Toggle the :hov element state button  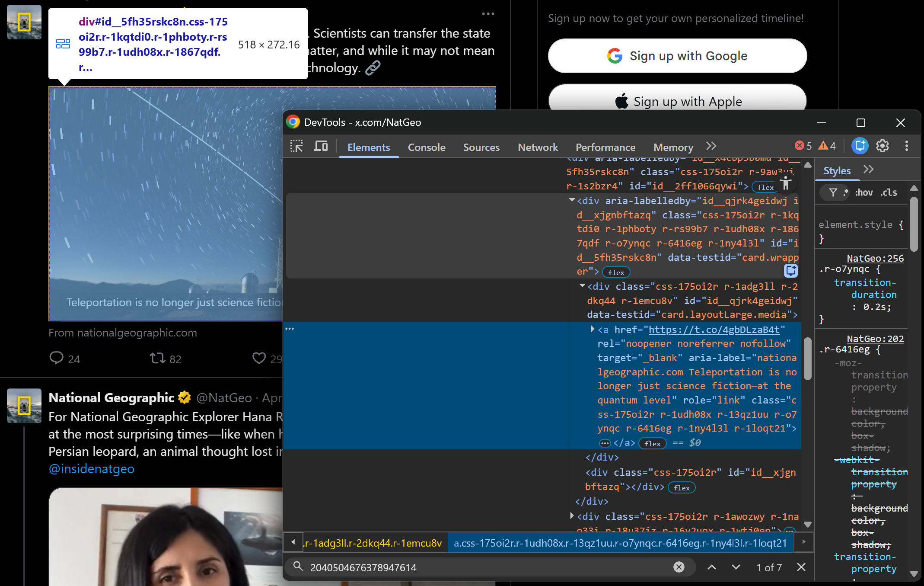(863, 192)
